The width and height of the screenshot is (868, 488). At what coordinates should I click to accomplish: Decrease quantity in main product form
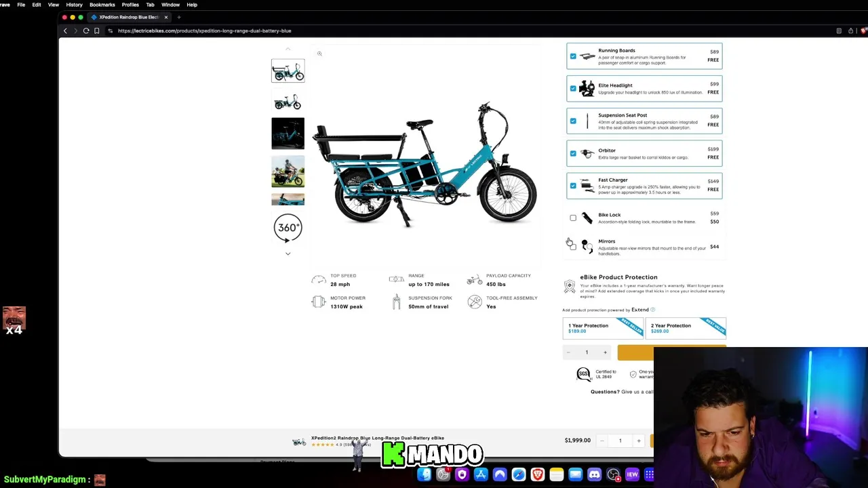click(x=568, y=352)
